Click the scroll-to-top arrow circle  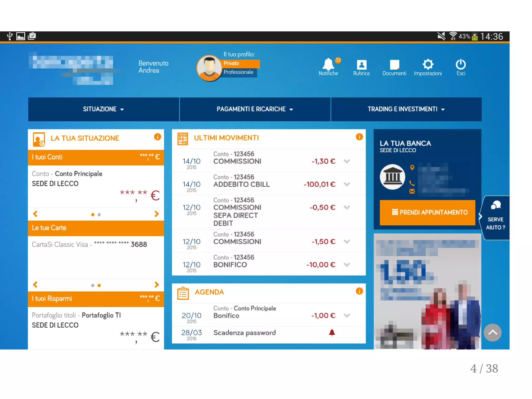coord(492,332)
